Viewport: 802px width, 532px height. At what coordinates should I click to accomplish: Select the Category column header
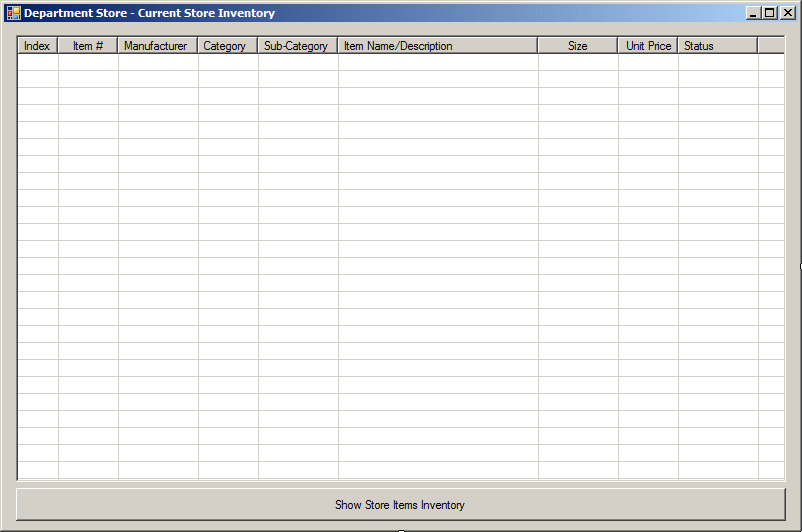tap(228, 46)
